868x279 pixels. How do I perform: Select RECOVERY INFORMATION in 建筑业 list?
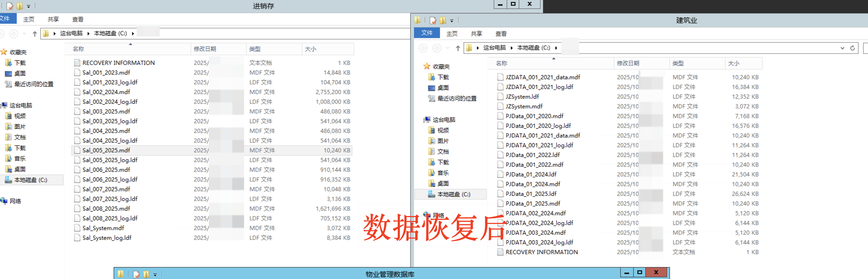(x=541, y=252)
